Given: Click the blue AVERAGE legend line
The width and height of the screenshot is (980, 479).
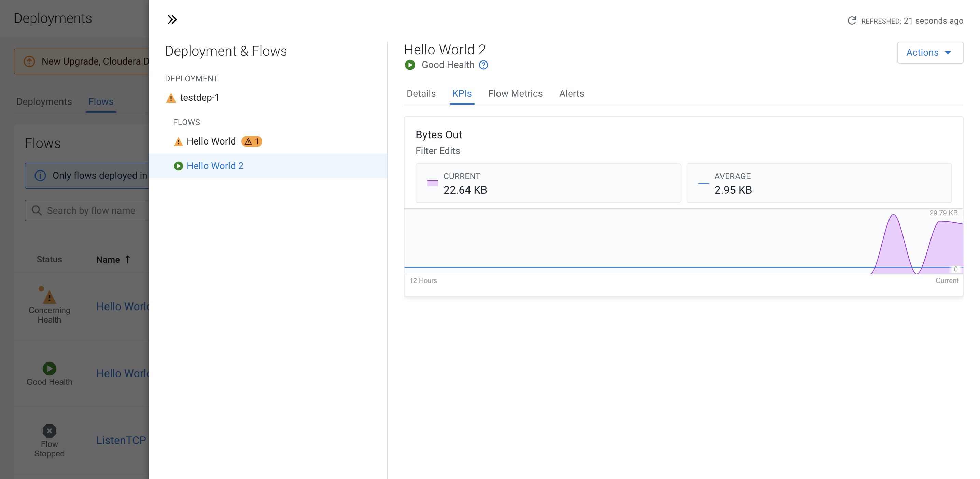Looking at the screenshot, I should click(x=703, y=183).
